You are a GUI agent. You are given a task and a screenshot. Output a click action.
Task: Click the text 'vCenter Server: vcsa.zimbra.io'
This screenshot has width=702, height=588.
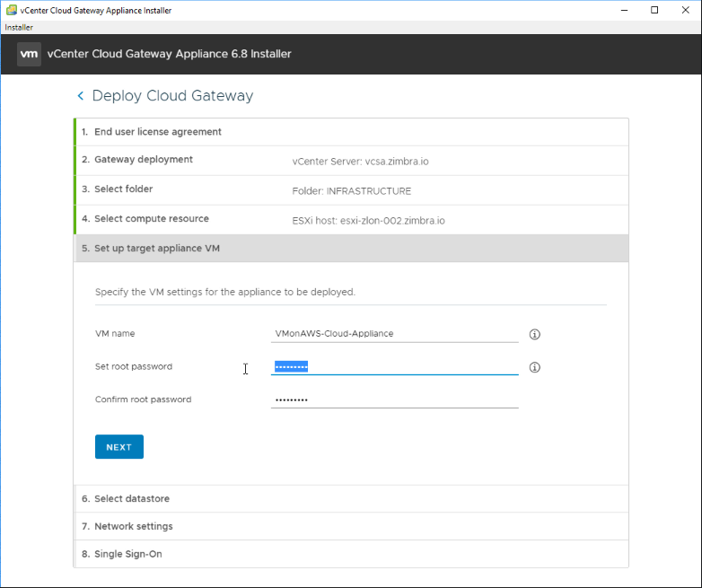(x=360, y=162)
